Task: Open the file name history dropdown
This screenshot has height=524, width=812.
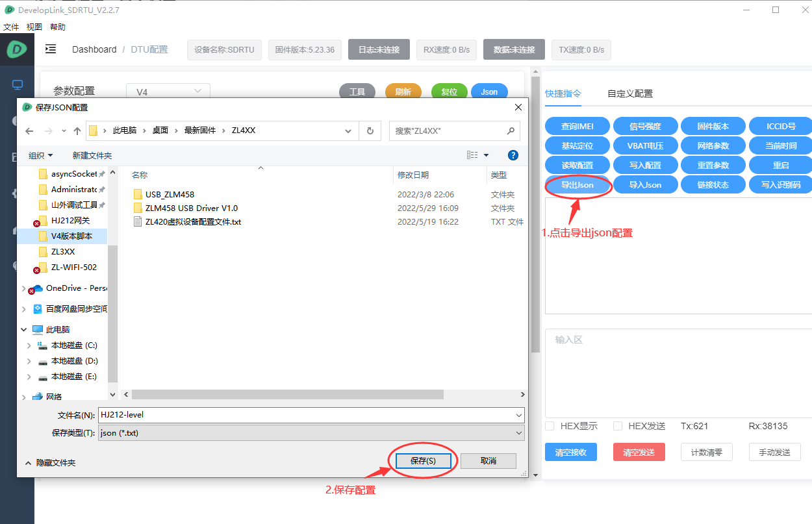Action: click(518, 414)
